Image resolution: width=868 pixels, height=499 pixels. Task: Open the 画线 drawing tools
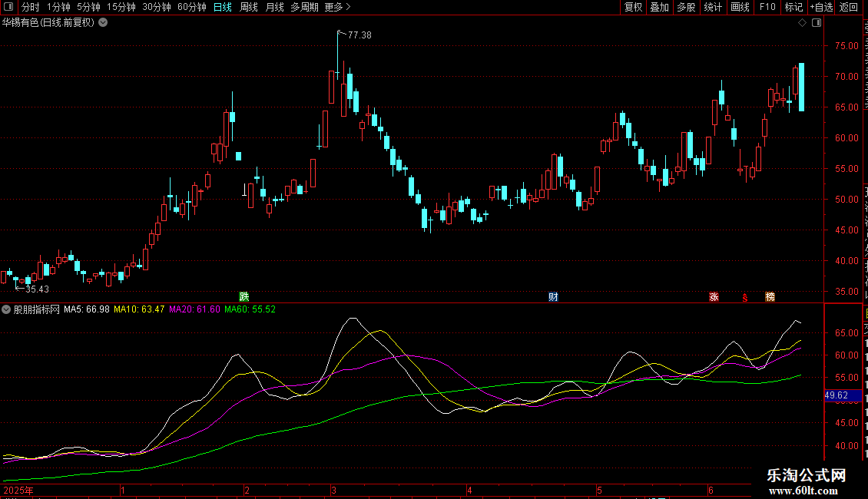coord(740,7)
